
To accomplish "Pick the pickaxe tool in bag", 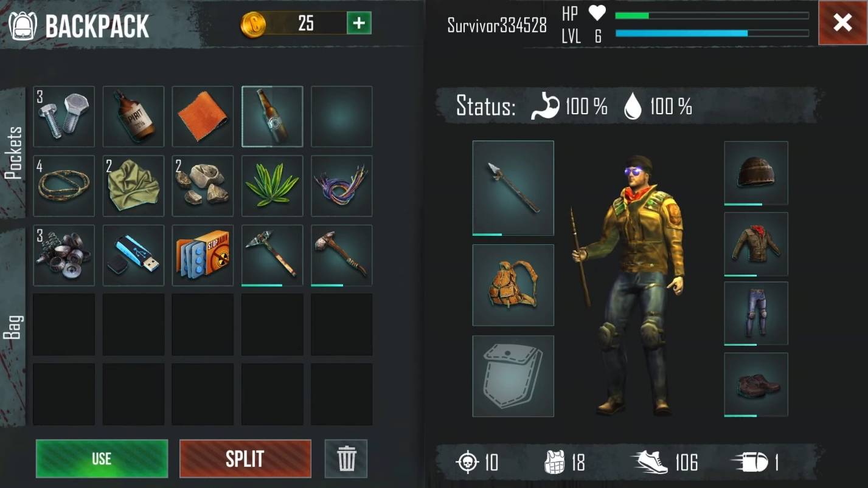I will 273,255.
